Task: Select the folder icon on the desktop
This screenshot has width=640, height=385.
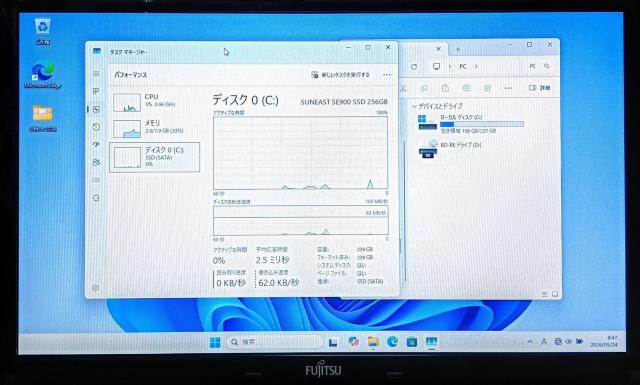Action: 42,118
